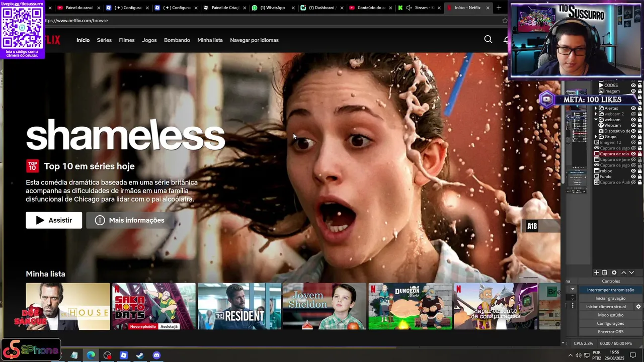Viewport: 644px width, 362px height.
Task: Click Iniciar câmera virtual button
Action: tap(606, 307)
